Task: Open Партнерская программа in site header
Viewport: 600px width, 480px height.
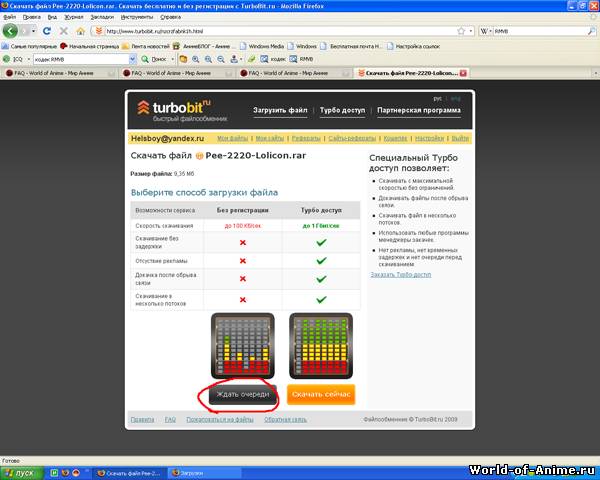Action: coord(419,110)
